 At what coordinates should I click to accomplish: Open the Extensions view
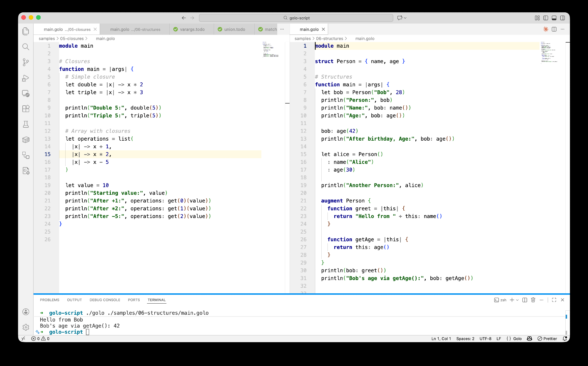click(26, 109)
